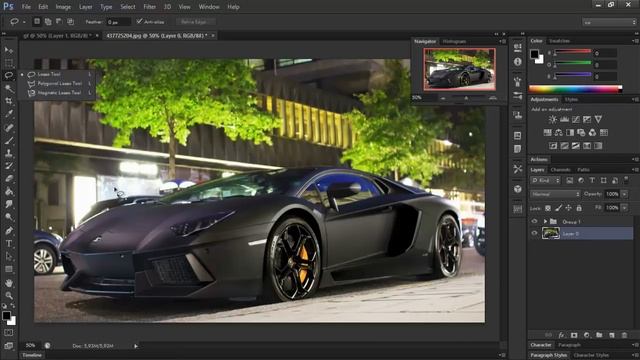Click the Curves adjustment icon
This screenshot has height=360, width=640.
576,119
